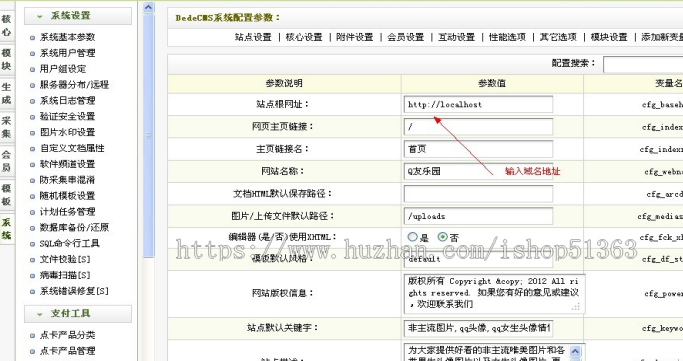Open 病毒扫描[S]

pos(65,275)
